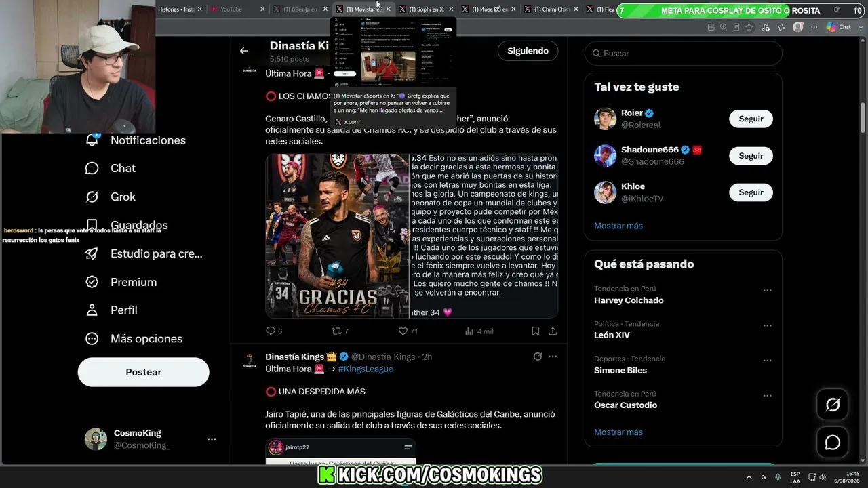Open the farewell text screenshot image
This screenshot has height=488, width=868.
(484, 236)
